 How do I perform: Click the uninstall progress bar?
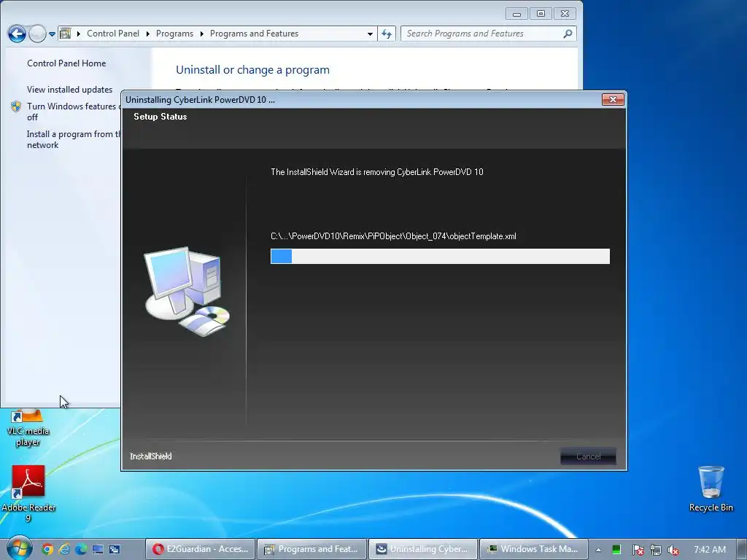coord(440,256)
